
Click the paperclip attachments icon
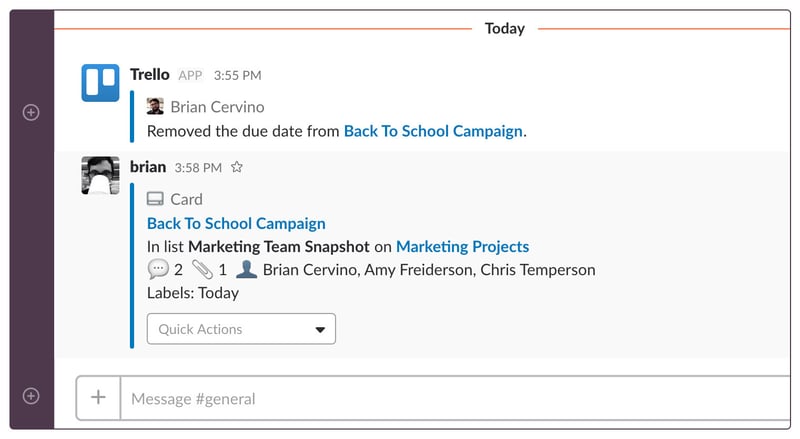click(x=202, y=269)
